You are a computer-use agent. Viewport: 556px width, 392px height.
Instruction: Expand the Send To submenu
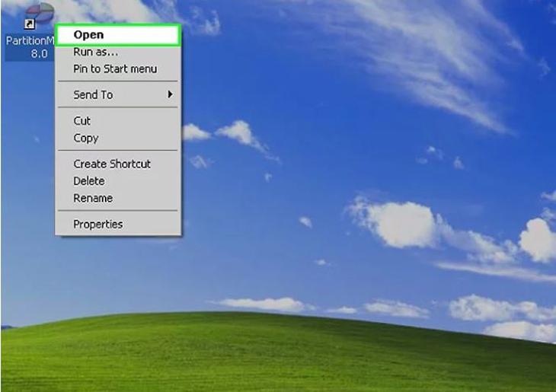(x=118, y=94)
